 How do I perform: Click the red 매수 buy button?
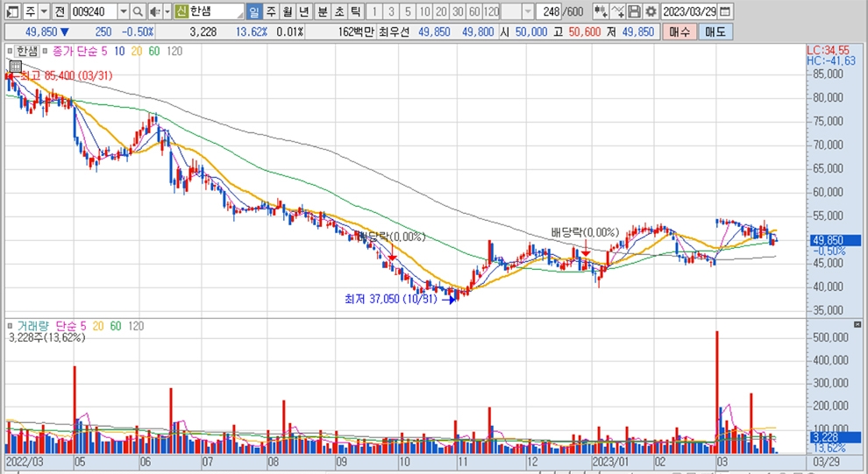[679, 31]
